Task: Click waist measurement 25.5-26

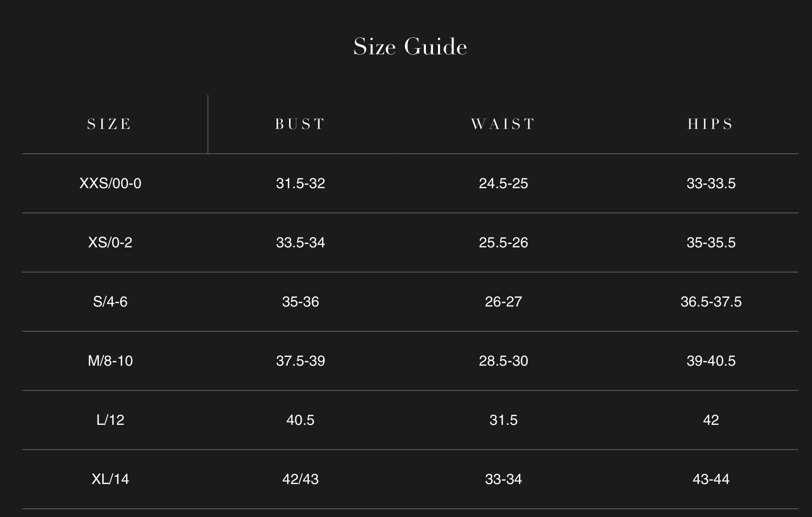Action: pos(503,242)
